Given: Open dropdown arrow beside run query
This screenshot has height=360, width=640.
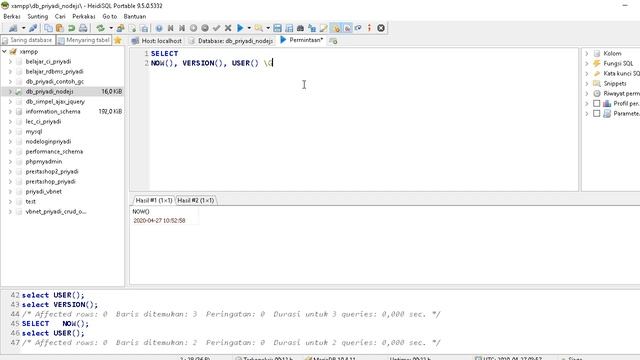Looking at the screenshot, I should (249, 28).
